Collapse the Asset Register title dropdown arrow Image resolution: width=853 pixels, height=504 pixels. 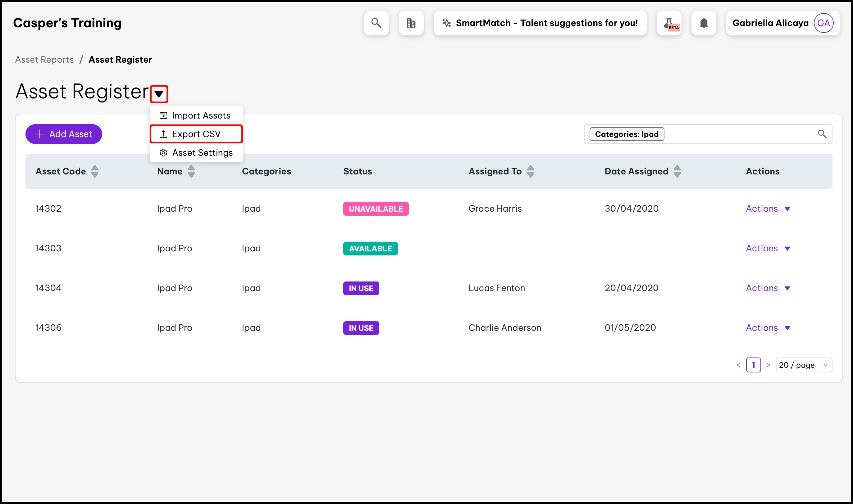point(159,94)
